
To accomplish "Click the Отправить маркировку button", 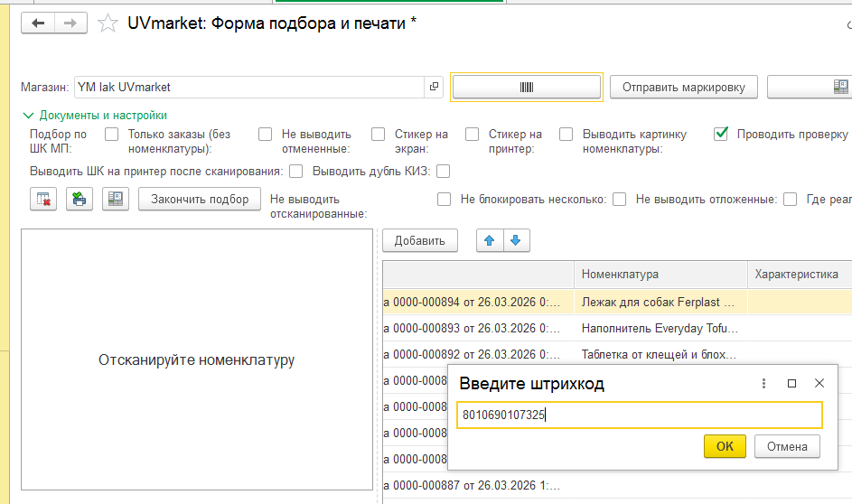I will point(684,87).
